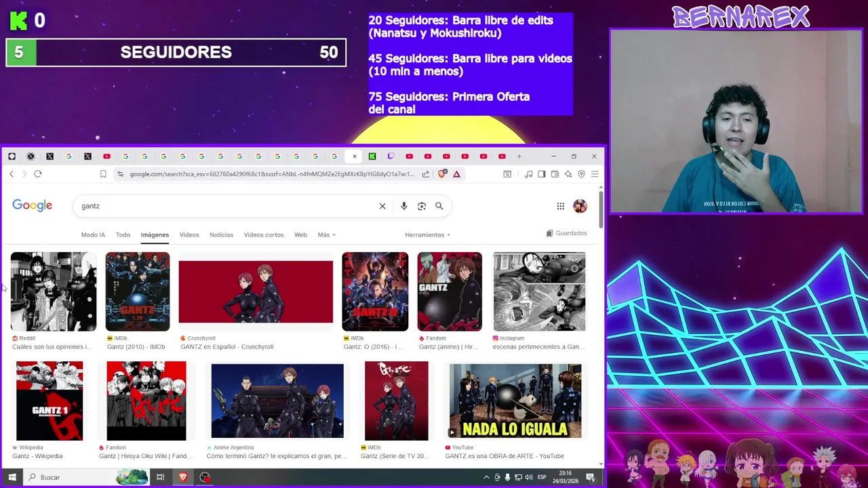This screenshot has height=488, width=868.
Task: Open Brave playlist music note icon
Action: pyautogui.click(x=528, y=174)
